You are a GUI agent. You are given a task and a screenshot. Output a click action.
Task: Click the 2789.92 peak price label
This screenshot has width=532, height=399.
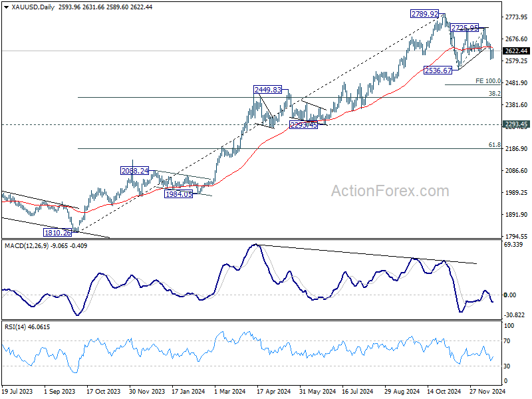tap(424, 14)
